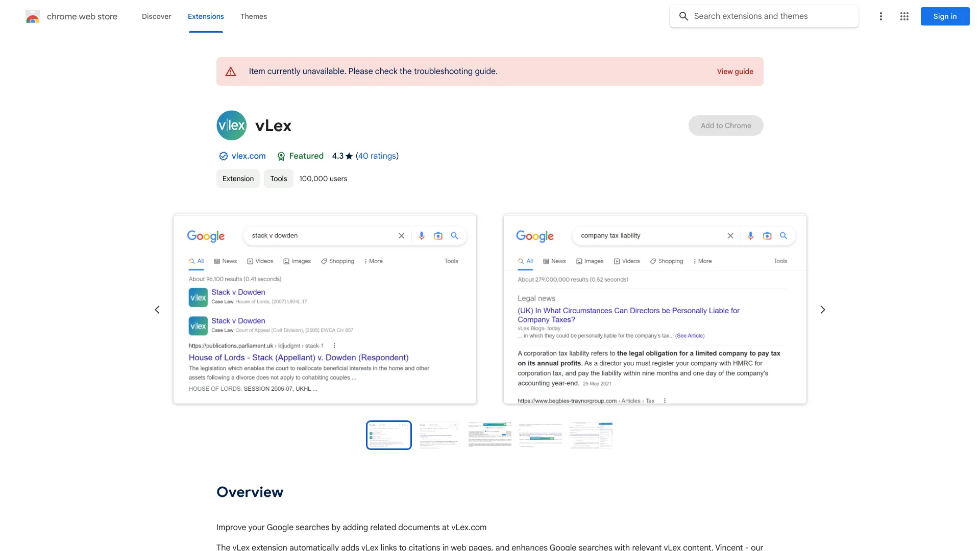The height and width of the screenshot is (551, 980).
Task: Click the View guide link
Action: point(734,70)
